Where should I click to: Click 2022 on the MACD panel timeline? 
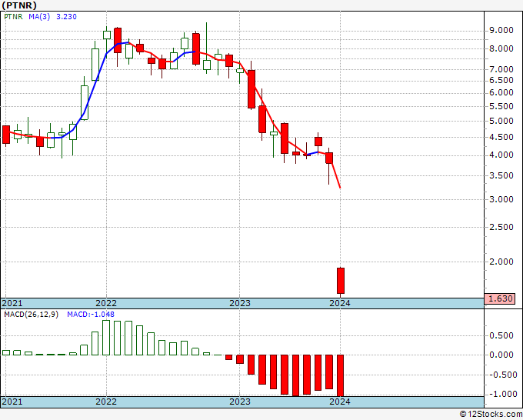coord(106,402)
